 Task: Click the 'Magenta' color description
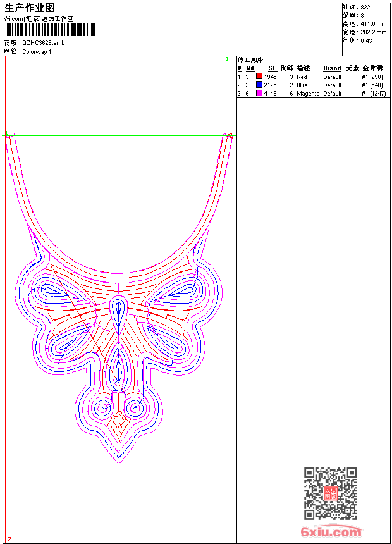[x=308, y=94]
